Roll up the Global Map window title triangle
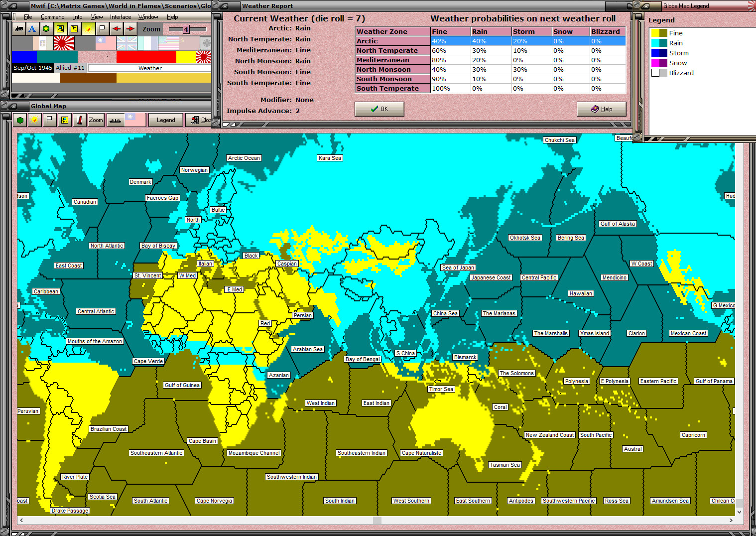Viewport: 756px width, 536px height. (13, 106)
